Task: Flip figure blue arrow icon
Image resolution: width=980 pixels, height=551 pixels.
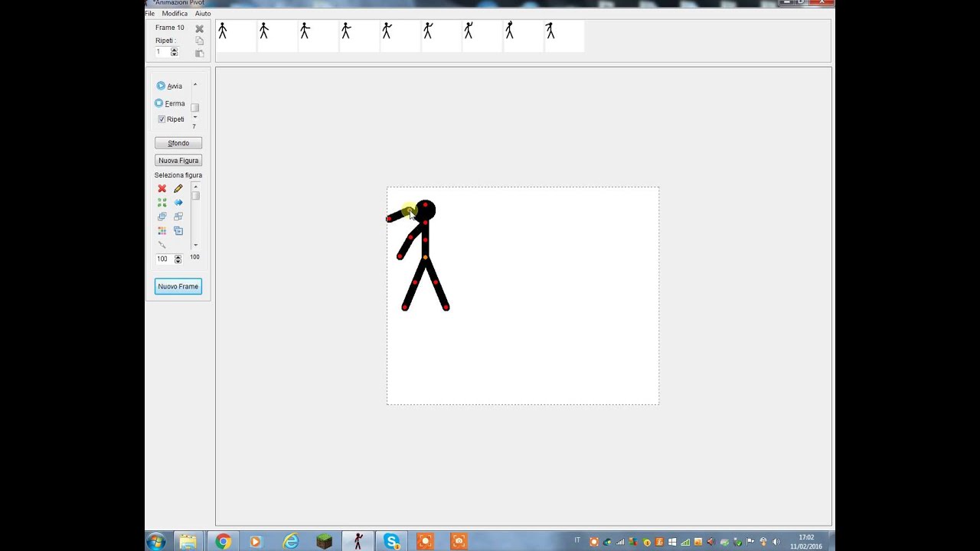Action: (178, 203)
